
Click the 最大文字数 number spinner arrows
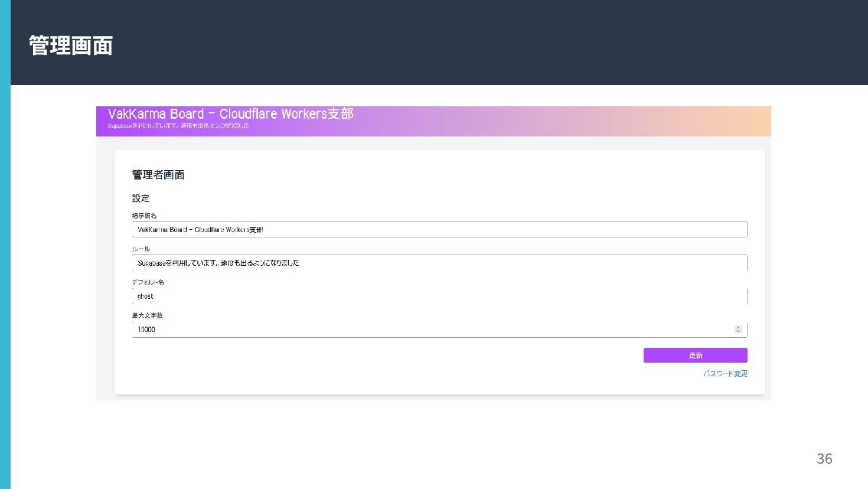click(738, 330)
